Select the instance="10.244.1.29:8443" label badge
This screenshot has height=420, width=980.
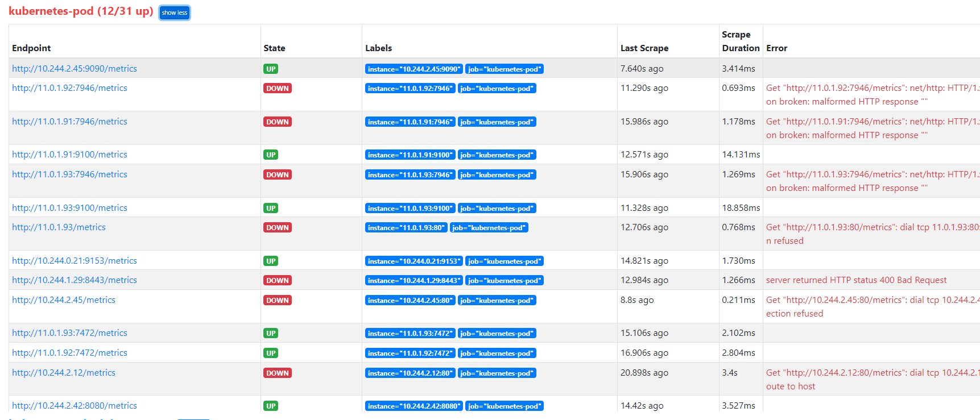pyautogui.click(x=413, y=281)
